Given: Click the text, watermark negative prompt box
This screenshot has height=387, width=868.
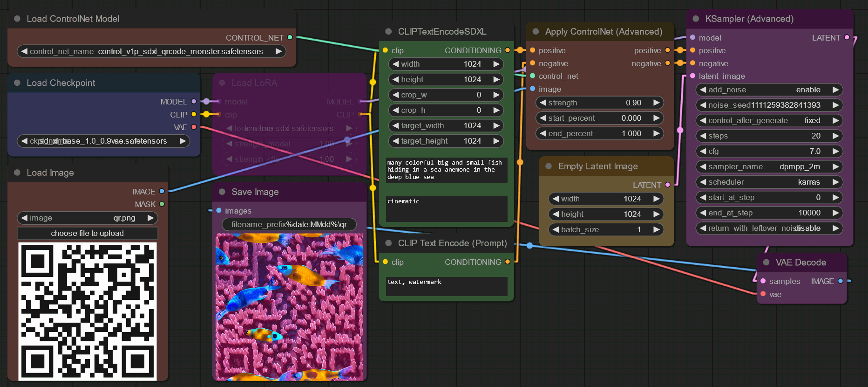Looking at the screenshot, I should point(447,286).
